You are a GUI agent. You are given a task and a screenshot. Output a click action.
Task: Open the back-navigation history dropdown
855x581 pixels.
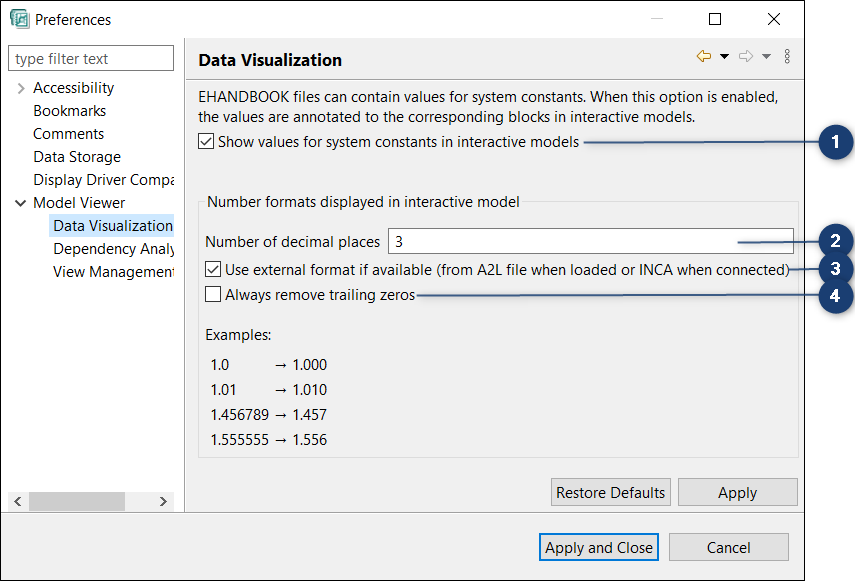(x=723, y=56)
